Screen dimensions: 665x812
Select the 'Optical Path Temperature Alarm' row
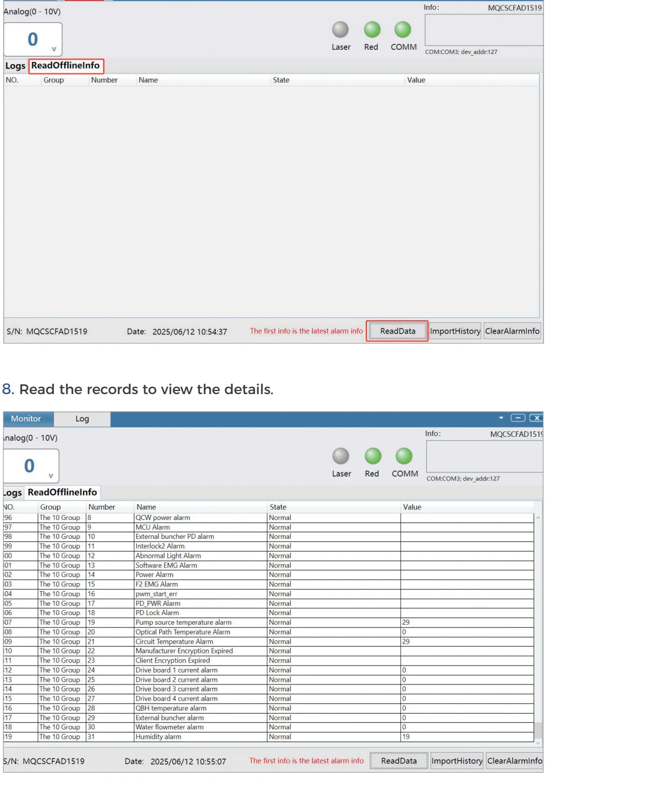click(x=268, y=632)
